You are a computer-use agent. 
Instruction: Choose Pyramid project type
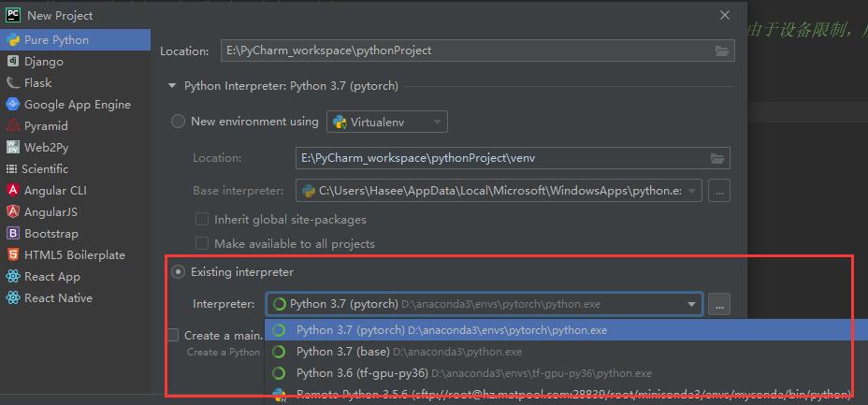[75, 126]
